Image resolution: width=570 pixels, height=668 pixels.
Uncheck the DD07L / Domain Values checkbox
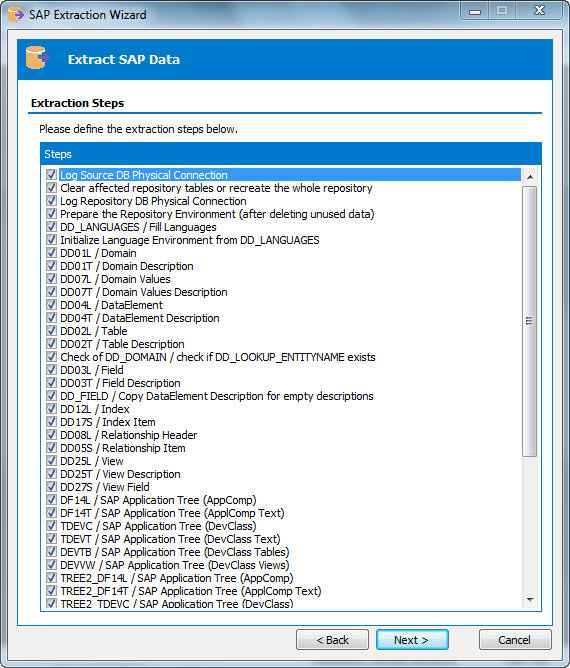click(x=52, y=279)
